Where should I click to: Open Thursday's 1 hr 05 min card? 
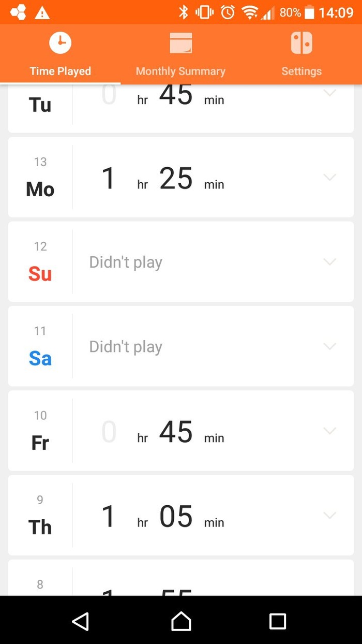click(x=181, y=515)
